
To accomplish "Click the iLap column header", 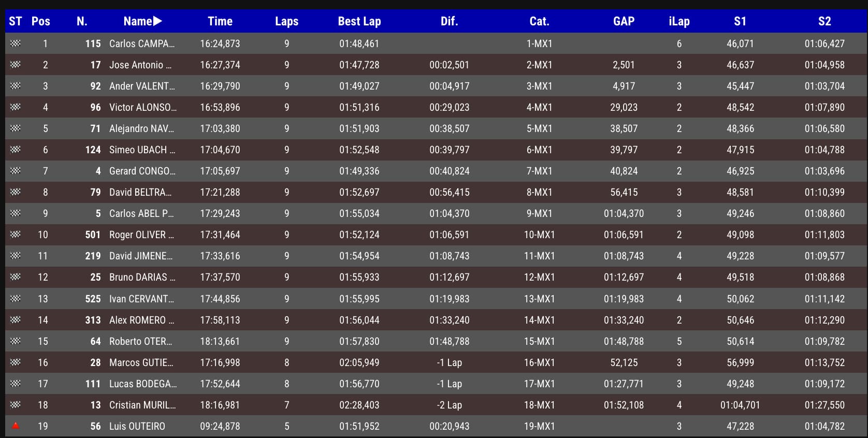I will pyautogui.click(x=678, y=21).
